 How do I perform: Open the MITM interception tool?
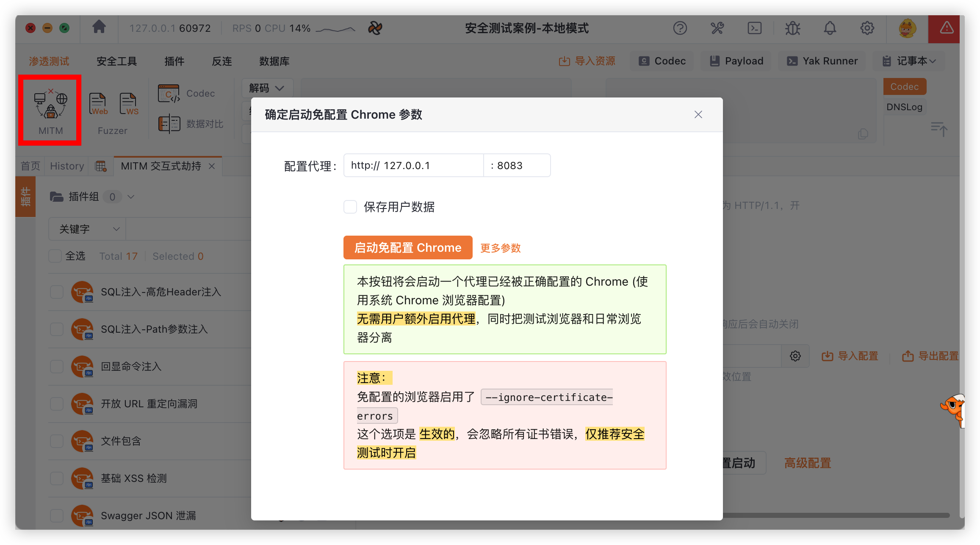pyautogui.click(x=50, y=109)
